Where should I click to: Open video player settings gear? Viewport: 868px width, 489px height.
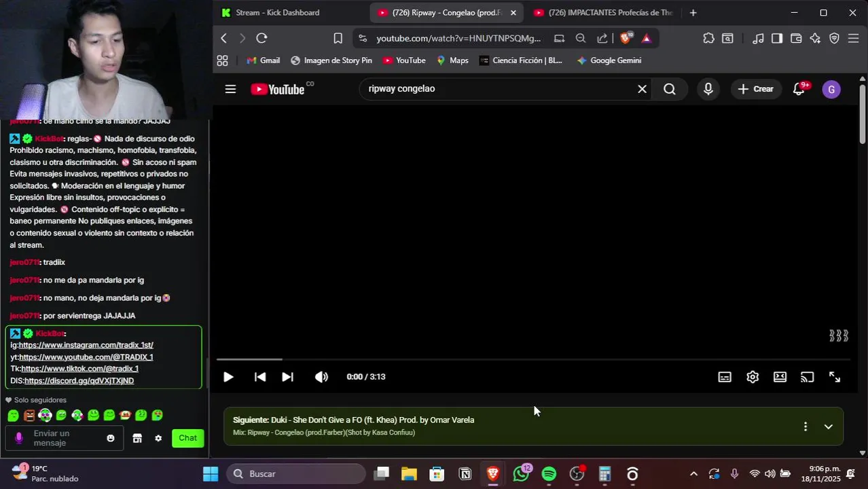753,377
